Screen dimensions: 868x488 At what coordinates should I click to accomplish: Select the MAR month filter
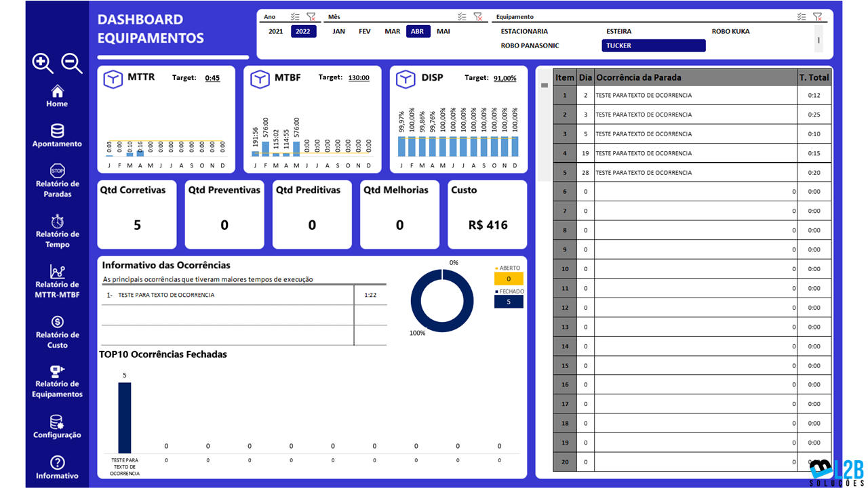(392, 31)
